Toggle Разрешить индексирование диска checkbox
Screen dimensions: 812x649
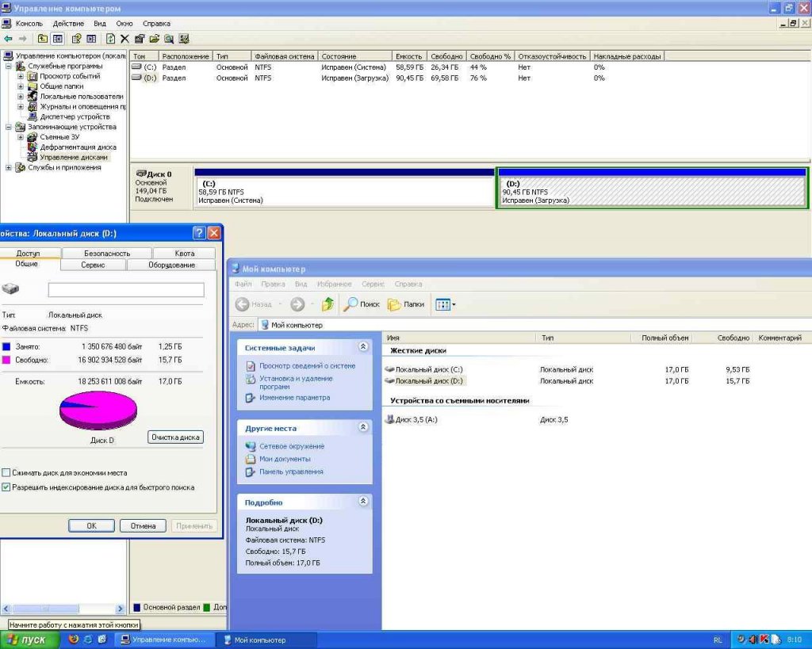(x=6, y=487)
